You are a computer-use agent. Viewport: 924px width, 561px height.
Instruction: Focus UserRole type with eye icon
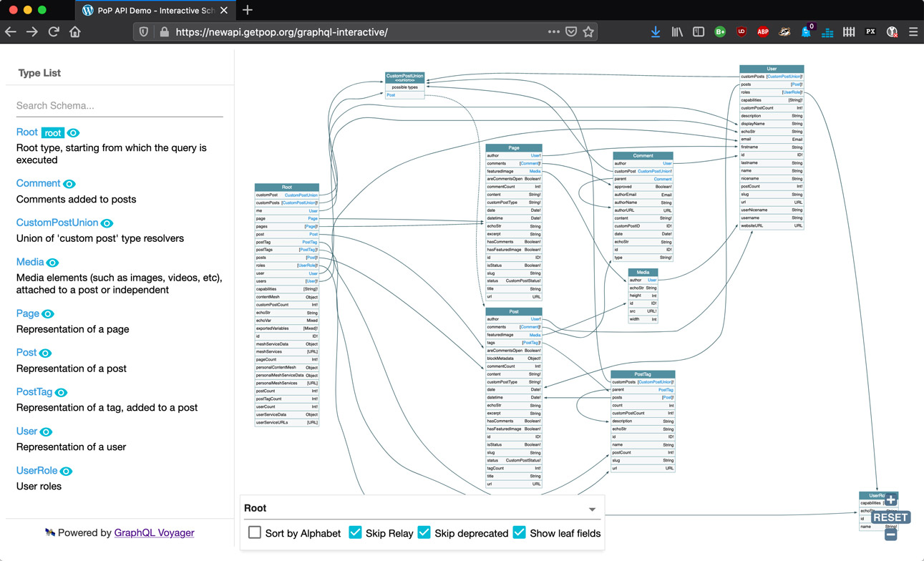(66, 472)
